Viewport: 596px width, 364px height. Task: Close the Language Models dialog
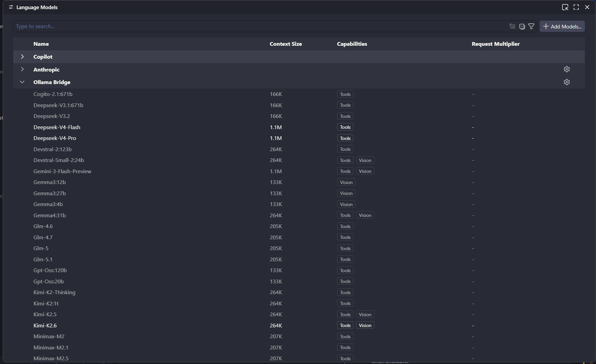587,7
